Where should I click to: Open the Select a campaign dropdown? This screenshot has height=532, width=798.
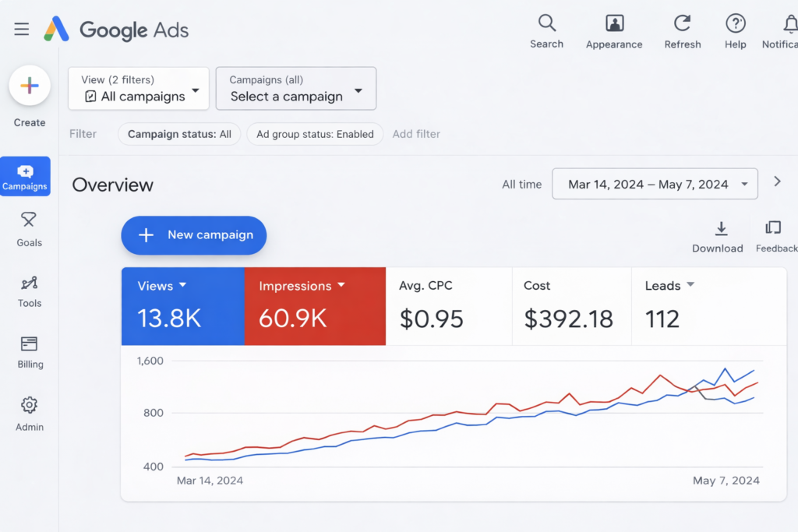pos(296,89)
